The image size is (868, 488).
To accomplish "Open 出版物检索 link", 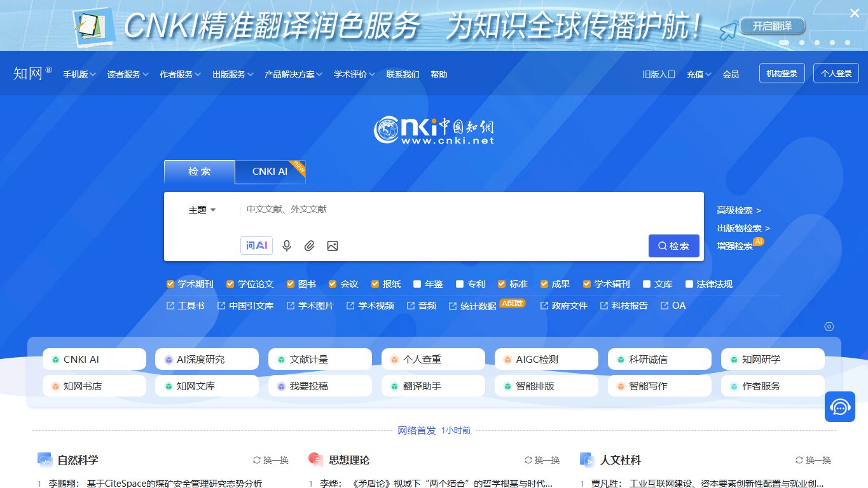I will click(x=743, y=228).
